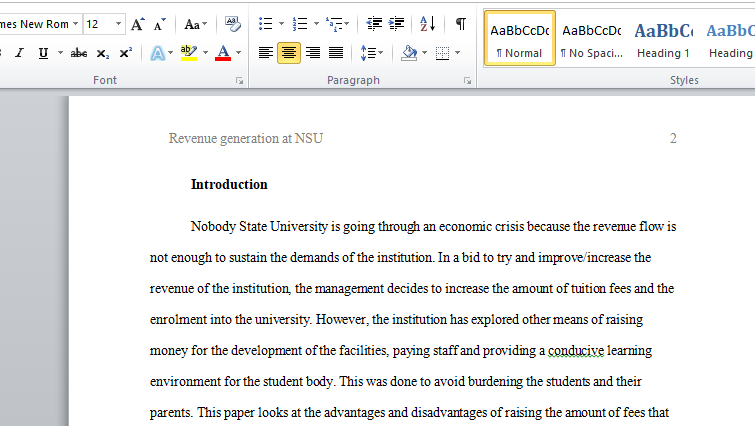Toggle Strikethrough formatting

tap(79, 52)
